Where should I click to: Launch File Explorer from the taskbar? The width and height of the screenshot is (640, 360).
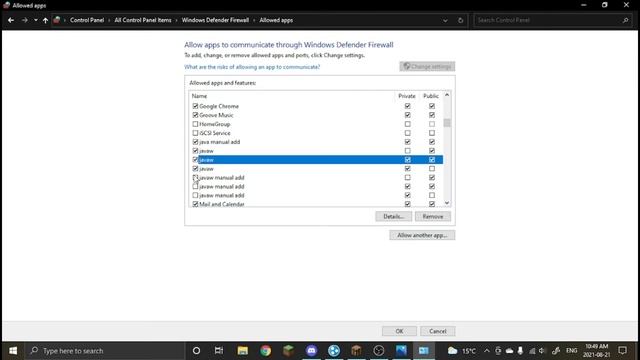point(243,351)
